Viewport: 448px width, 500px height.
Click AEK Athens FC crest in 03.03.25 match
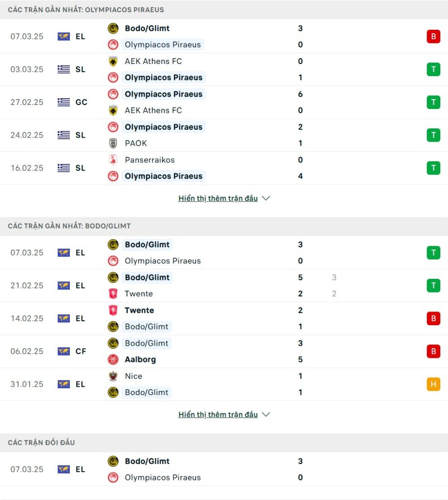pyautogui.click(x=113, y=61)
